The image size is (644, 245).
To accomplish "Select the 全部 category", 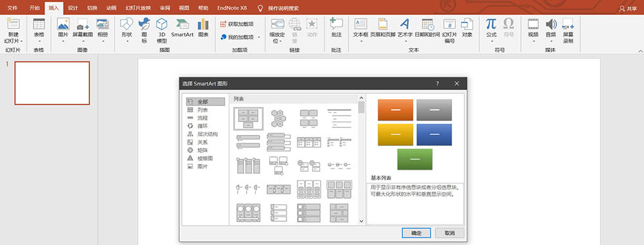I will coord(205,102).
